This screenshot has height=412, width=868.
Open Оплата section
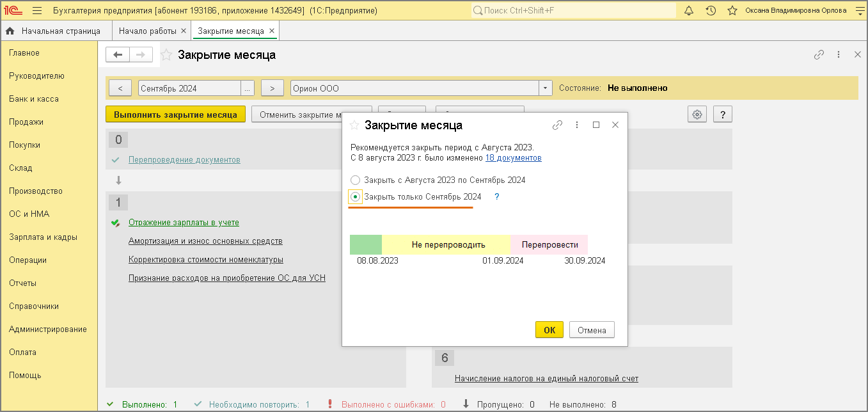[x=22, y=353]
